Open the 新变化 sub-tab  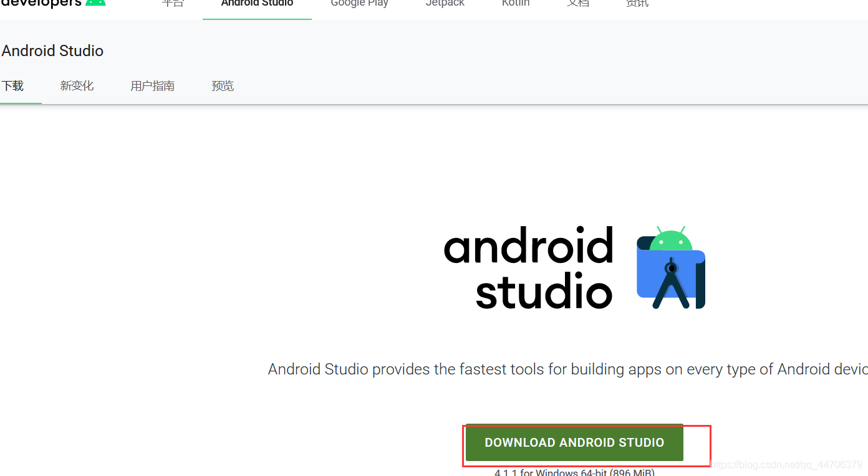point(77,86)
